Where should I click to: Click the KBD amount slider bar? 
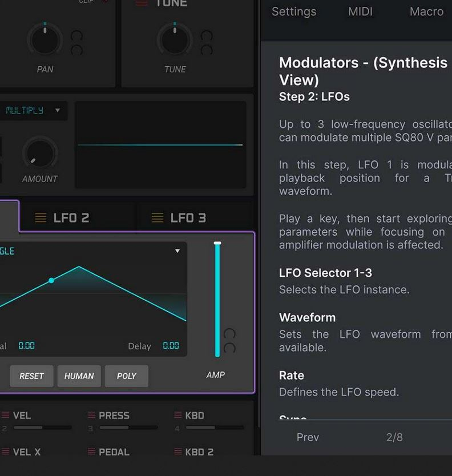pos(215,427)
